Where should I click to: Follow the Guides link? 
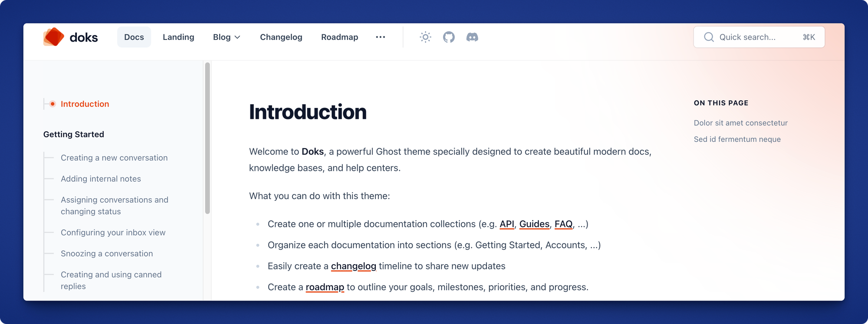pos(534,224)
